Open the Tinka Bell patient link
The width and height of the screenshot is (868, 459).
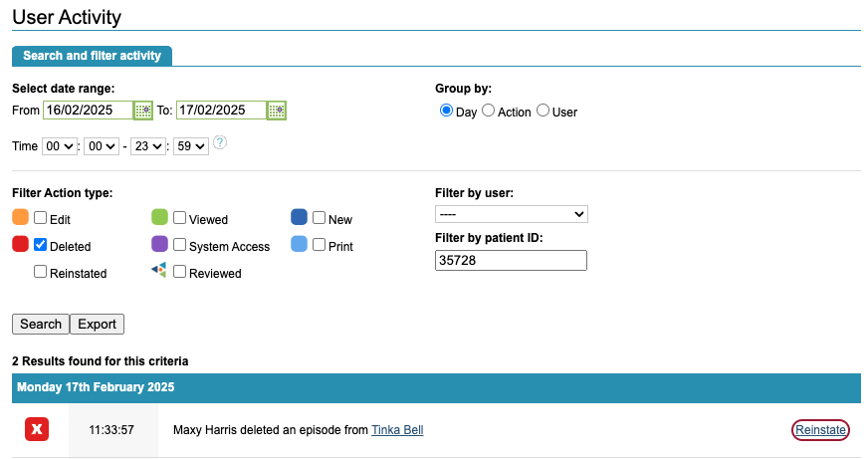(397, 430)
